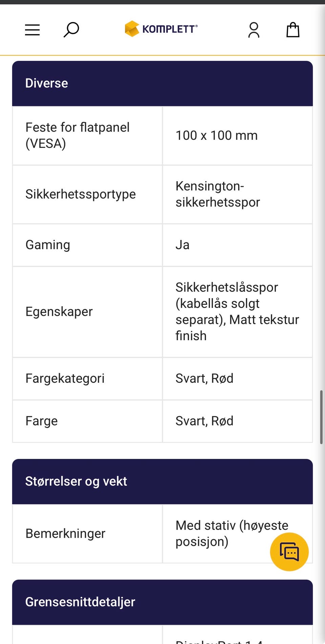
Task: Select the Feste for flatpanel (VESA) label
Action: (78, 135)
